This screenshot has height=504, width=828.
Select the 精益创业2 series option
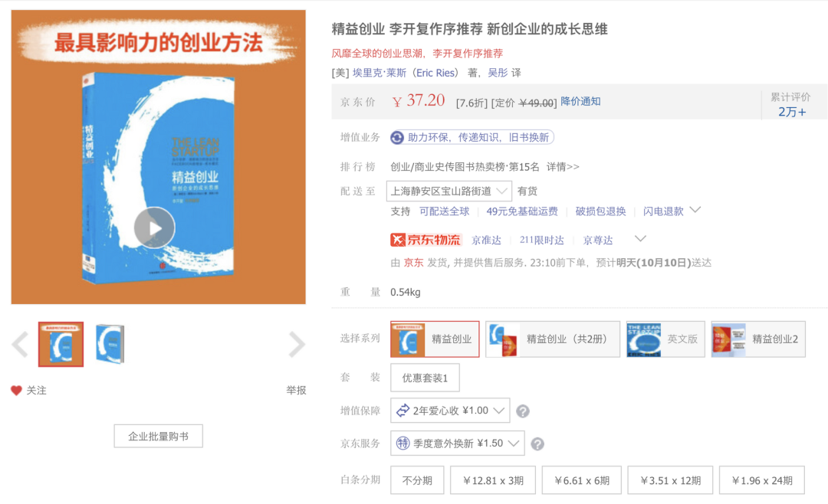click(758, 339)
